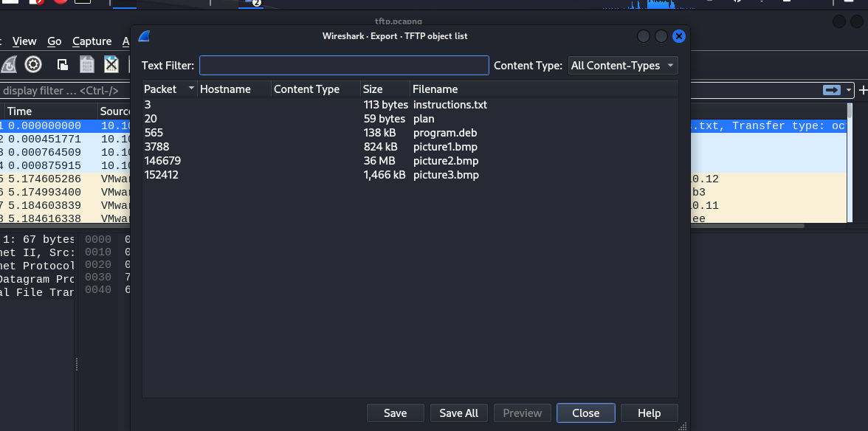Open the View menu
Screen dimensions: 868x431
click(x=24, y=41)
